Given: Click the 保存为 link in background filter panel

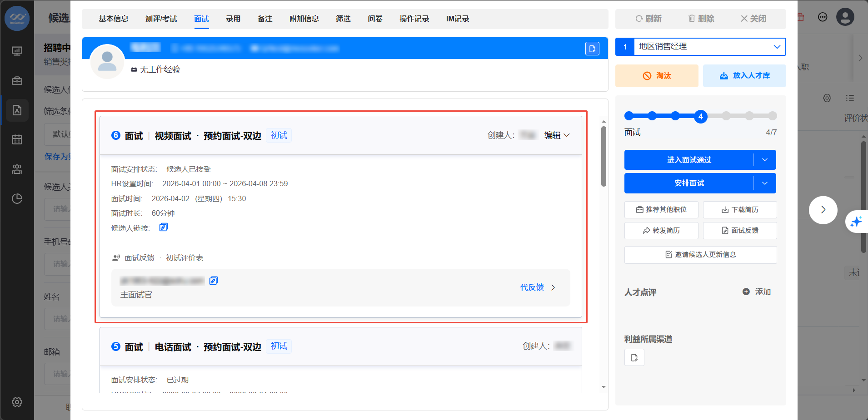Looking at the screenshot, I should click(58, 156).
